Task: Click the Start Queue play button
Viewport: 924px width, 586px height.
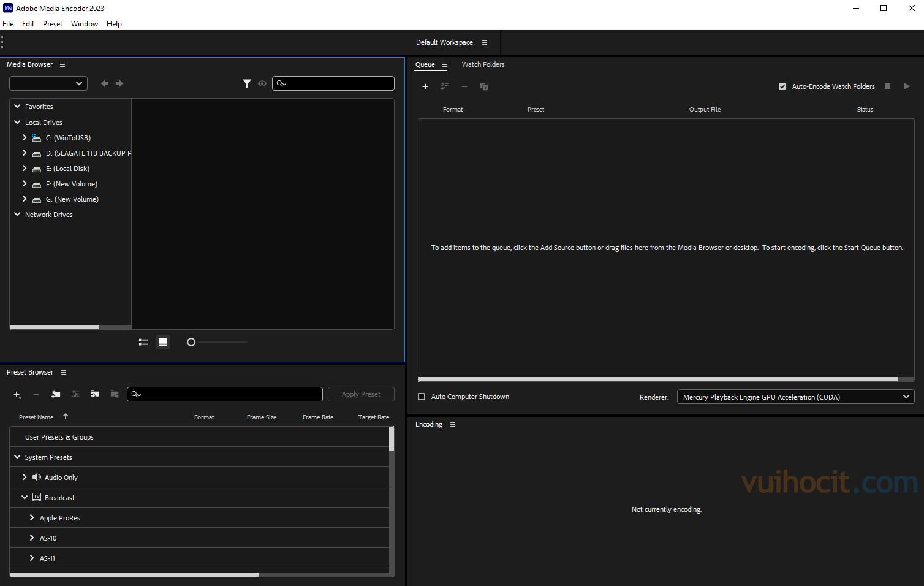Action: tap(907, 86)
